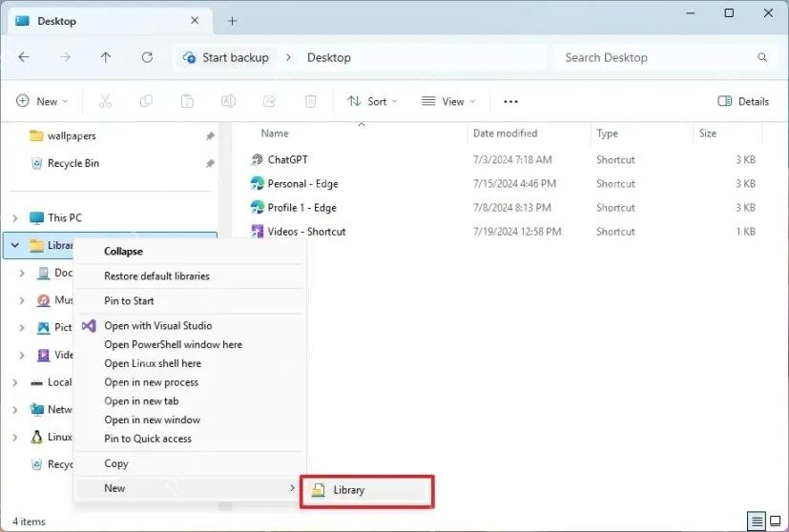The image size is (789, 532).
Task: Expand the Linux node chevron
Action: point(14,438)
